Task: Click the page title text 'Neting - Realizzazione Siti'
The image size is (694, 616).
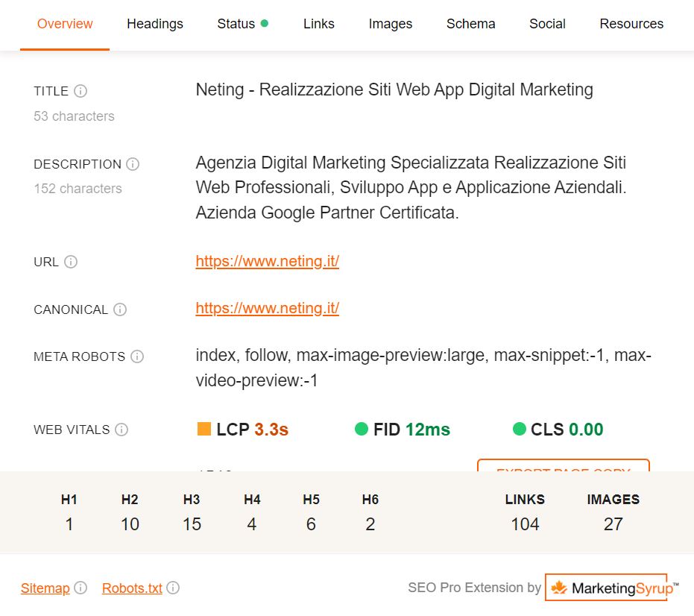Action: [294, 89]
